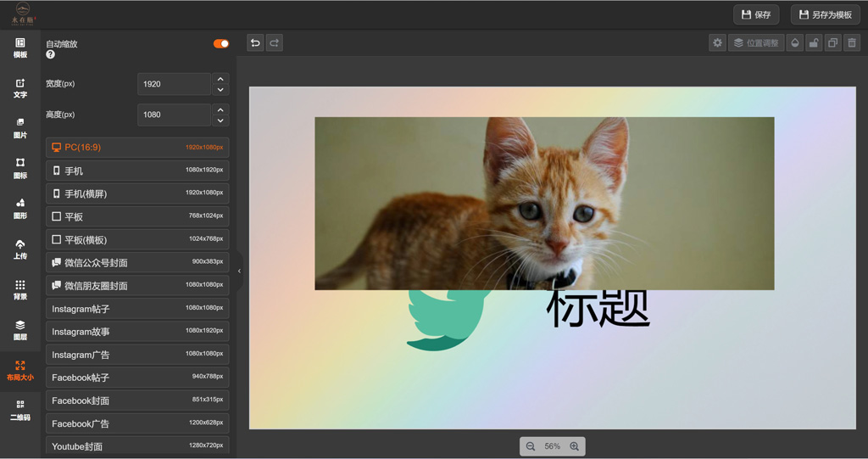Select the 手机(横屏) preset
The width and height of the screenshot is (868, 459).
(x=137, y=193)
